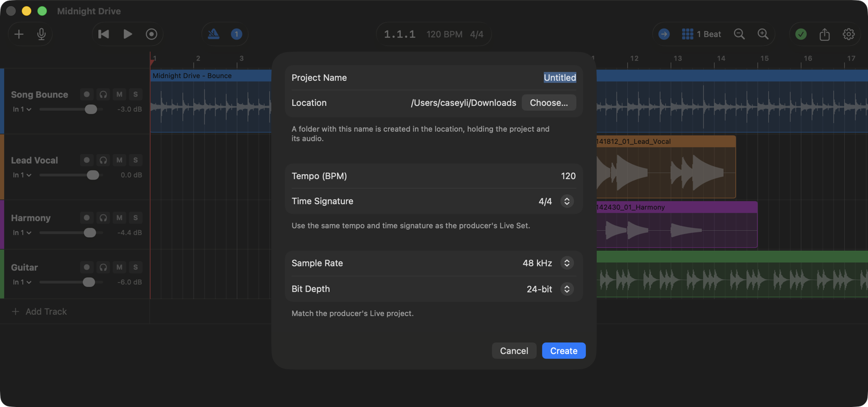
Task: Click the Harmony track volume slider knob
Action: point(90,232)
